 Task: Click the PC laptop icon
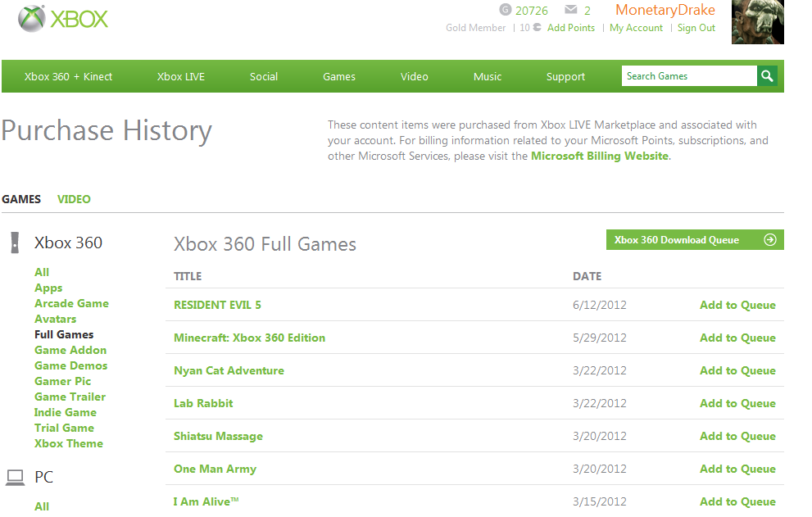point(15,477)
